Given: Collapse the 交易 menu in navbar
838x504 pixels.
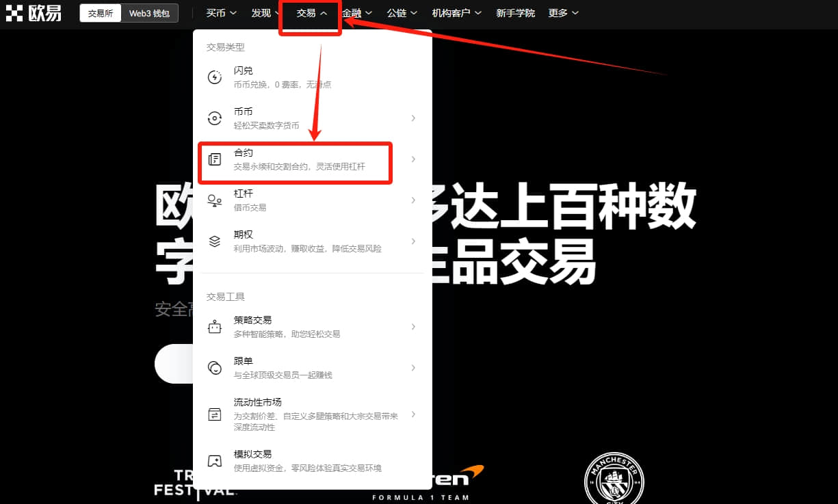Looking at the screenshot, I should click(311, 13).
